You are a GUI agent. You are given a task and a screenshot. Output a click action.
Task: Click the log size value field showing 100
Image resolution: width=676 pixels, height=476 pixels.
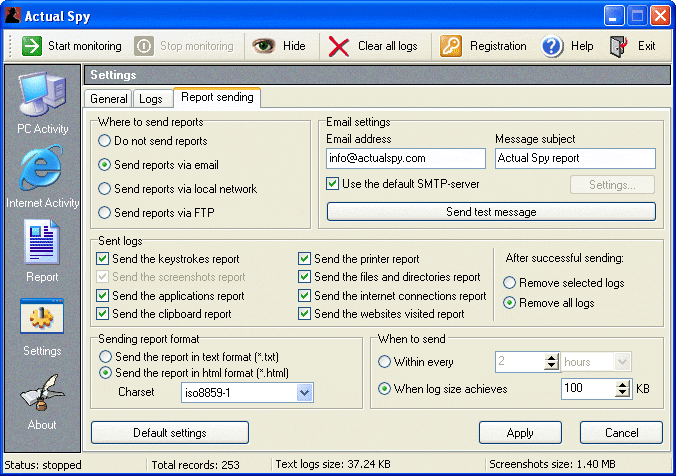[x=588, y=389]
